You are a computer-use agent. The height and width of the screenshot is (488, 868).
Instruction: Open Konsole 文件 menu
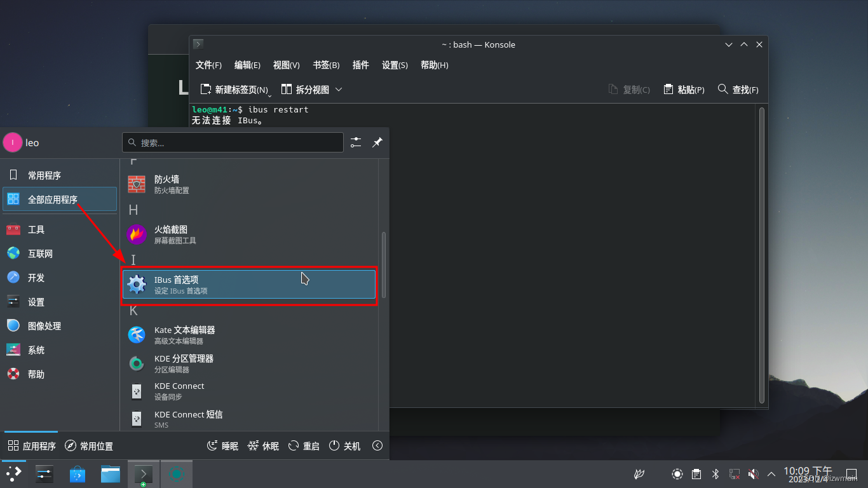[x=208, y=65]
